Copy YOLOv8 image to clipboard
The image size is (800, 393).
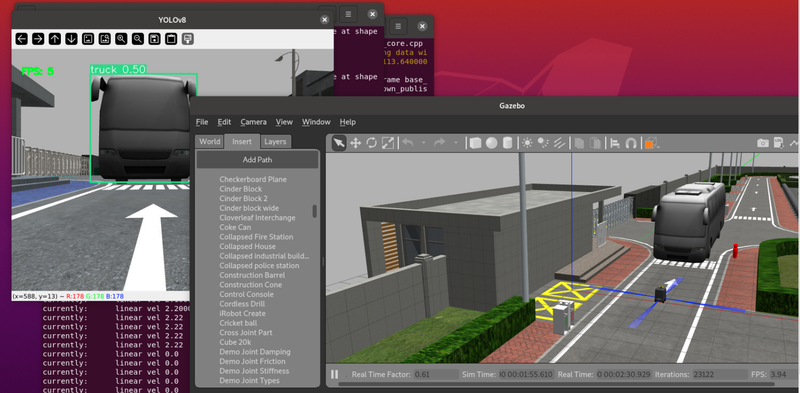click(171, 39)
